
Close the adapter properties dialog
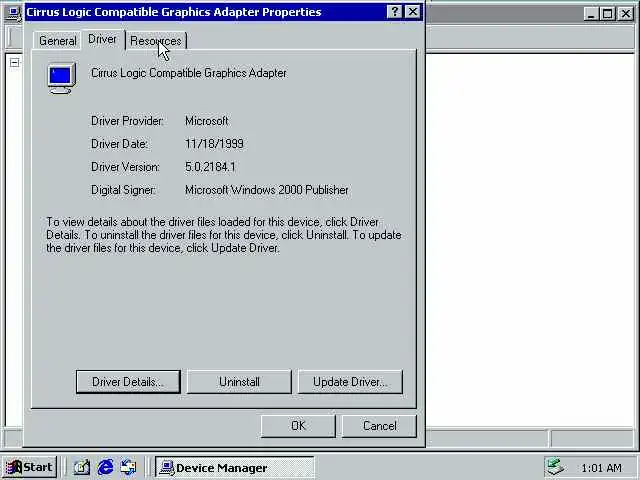(x=413, y=12)
